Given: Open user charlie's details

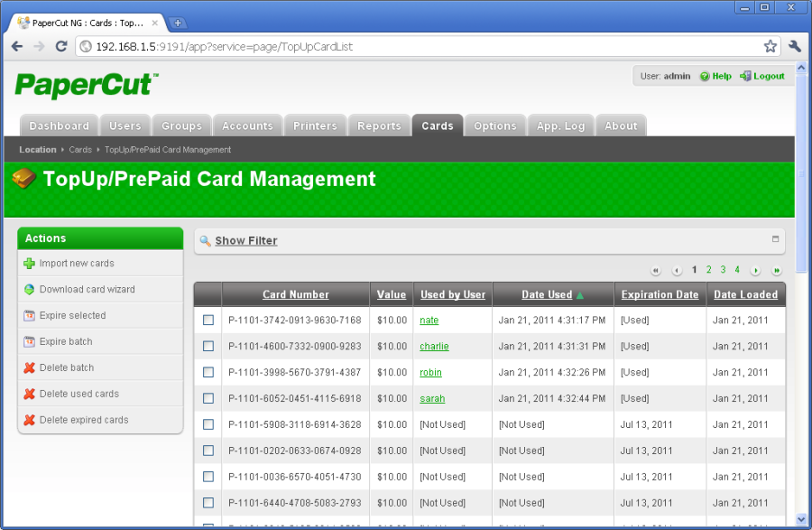Looking at the screenshot, I should (x=434, y=346).
